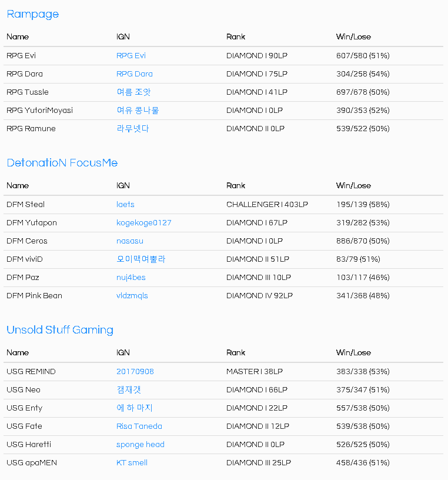Click the rank DIAMOND I 41LP
Viewport: 448px width, 480px height.
(x=257, y=92)
